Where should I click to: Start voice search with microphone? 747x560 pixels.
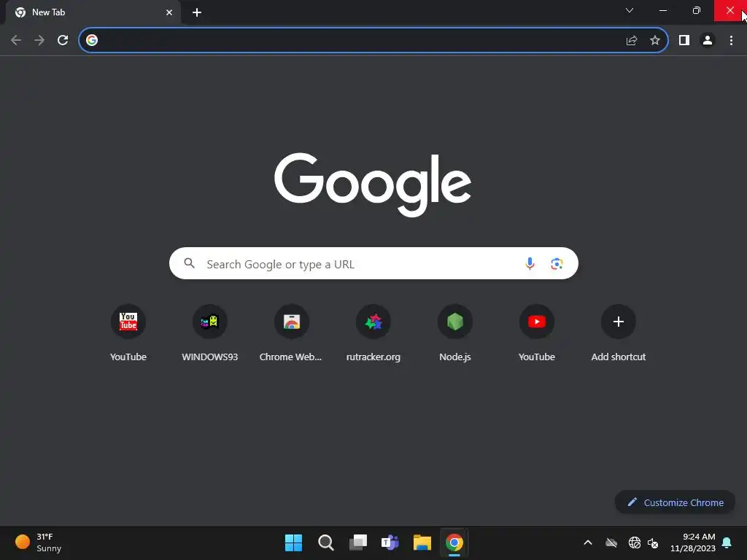pyautogui.click(x=530, y=263)
